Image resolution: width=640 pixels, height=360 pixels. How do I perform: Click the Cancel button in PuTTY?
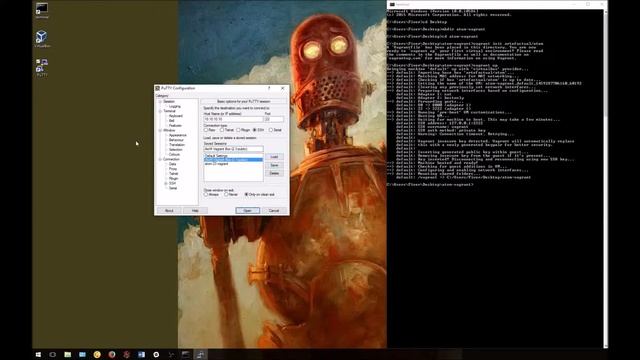(x=274, y=211)
